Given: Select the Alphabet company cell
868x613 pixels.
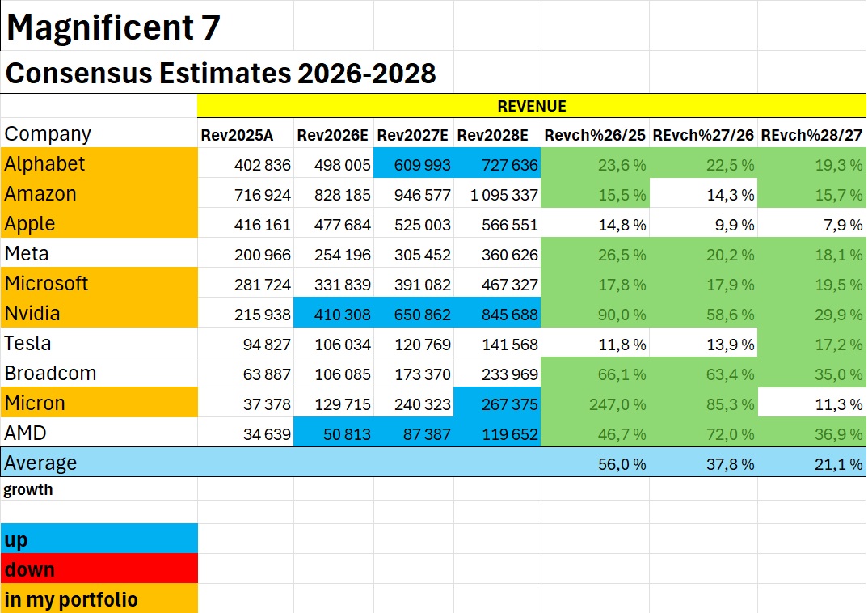Looking at the screenshot, I should (x=99, y=163).
